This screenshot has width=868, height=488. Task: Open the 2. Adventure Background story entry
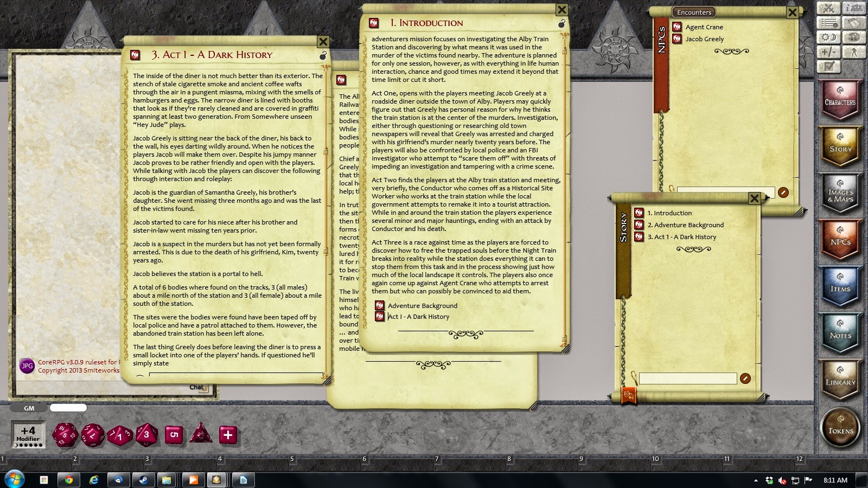(x=686, y=225)
